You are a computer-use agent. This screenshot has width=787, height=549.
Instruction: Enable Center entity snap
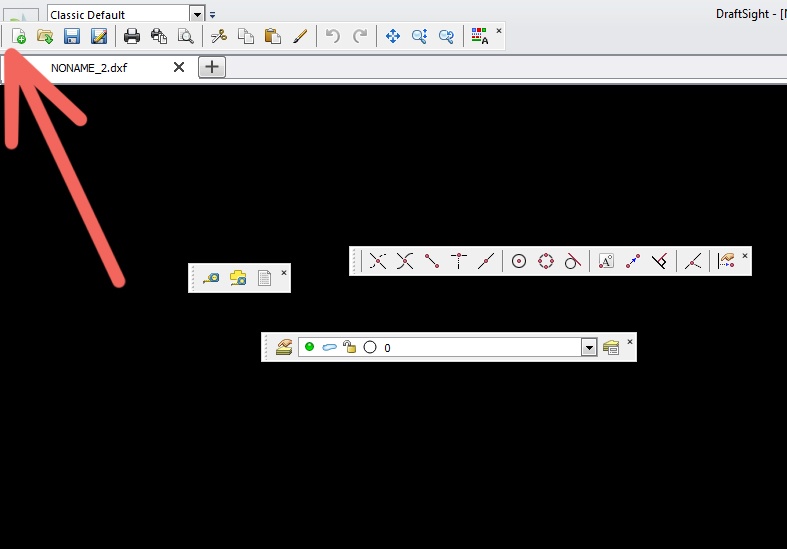(x=518, y=261)
